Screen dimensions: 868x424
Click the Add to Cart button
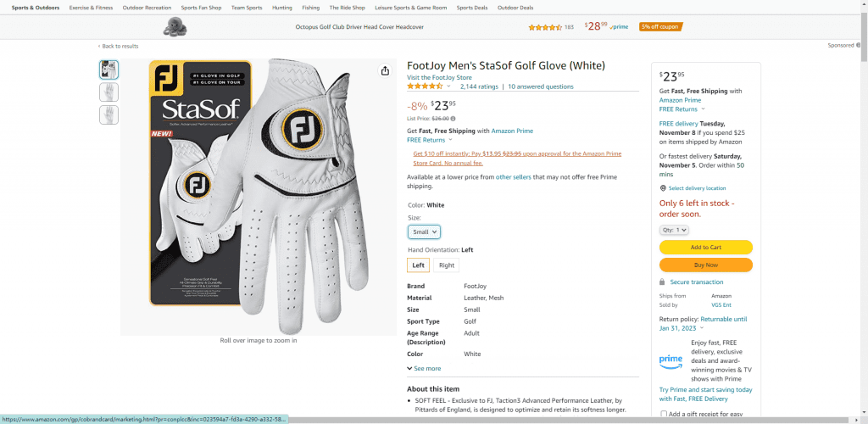[705, 248]
